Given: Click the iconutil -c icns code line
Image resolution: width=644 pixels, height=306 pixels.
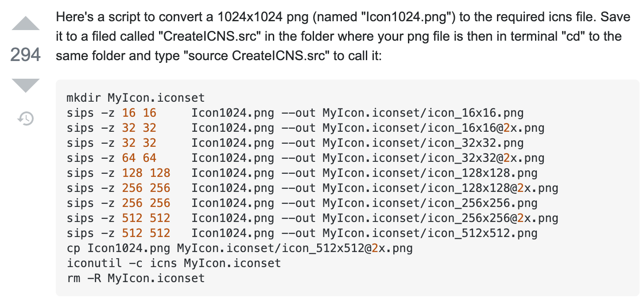Looking at the screenshot, I should [x=174, y=264].
